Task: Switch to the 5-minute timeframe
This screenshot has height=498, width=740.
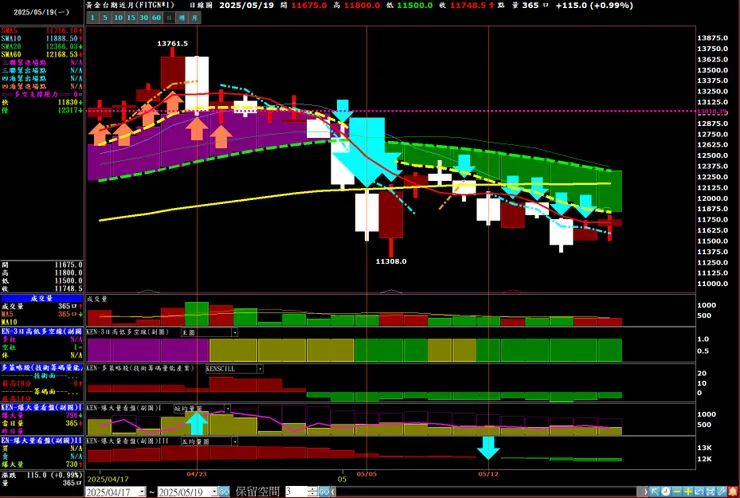Action: click(105, 18)
